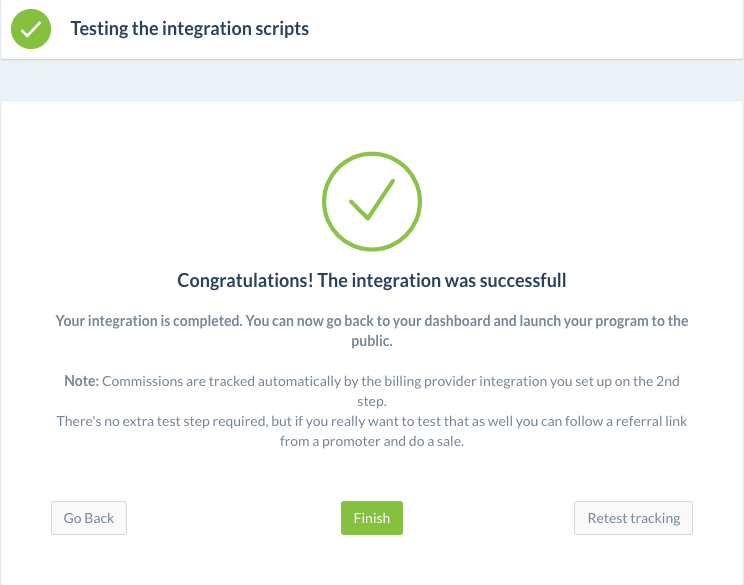This screenshot has width=744, height=585.
Task: Click the word 'public.' below the message
Action: coord(372,341)
